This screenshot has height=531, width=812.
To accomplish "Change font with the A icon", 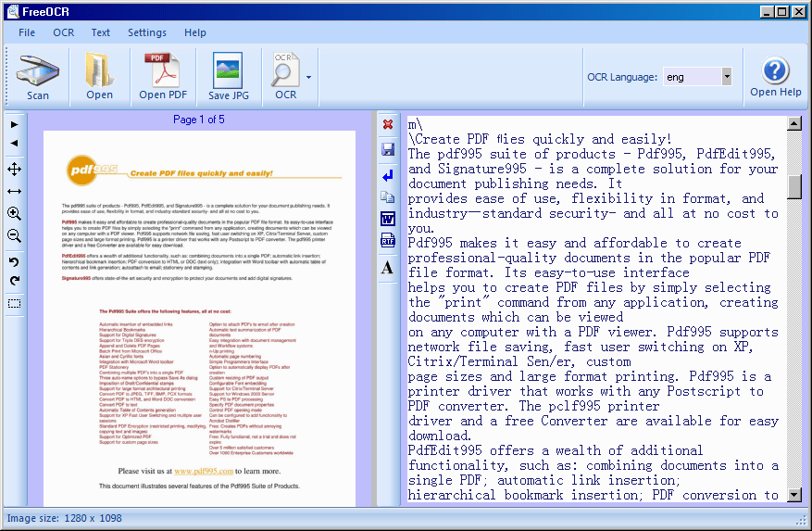I will pyautogui.click(x=387, y=268).
